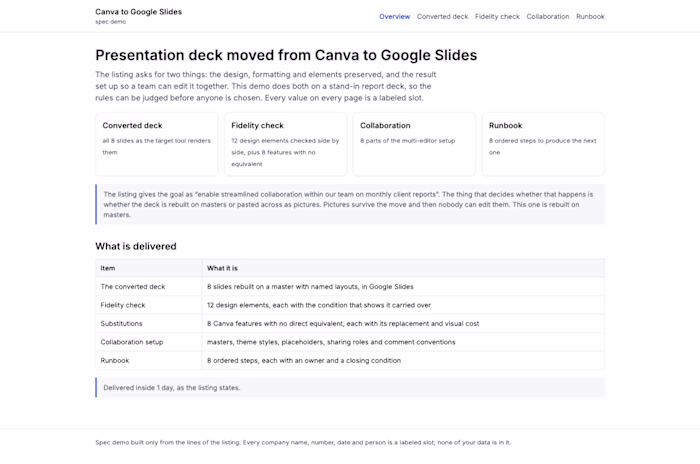Click the 12 design elements description cell
The width and height of the screenshot is (700, 464).
[x=403, y=305]
